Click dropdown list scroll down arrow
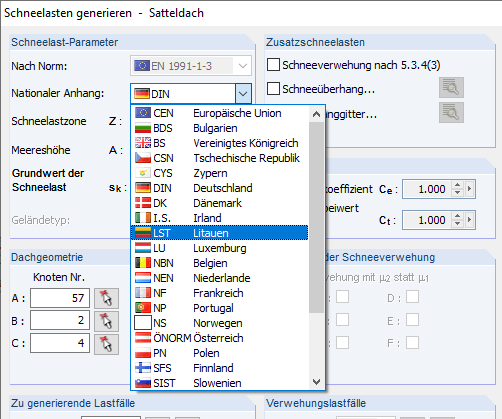This screenshot has width=502, height=419. [316, 382]
